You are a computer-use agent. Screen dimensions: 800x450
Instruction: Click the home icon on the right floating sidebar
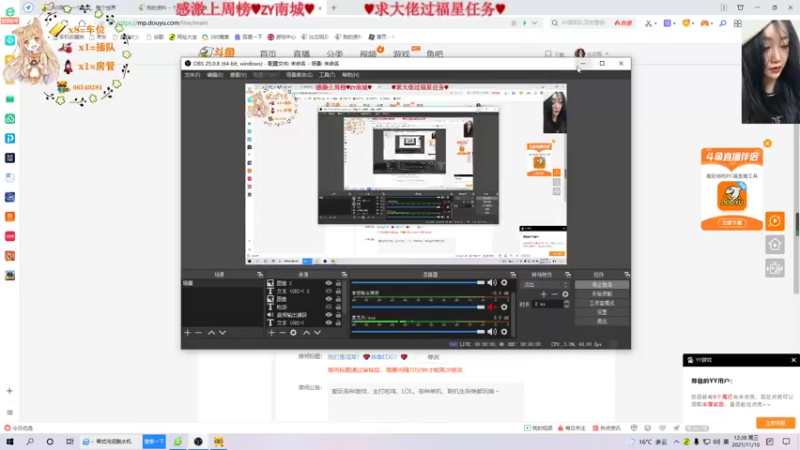click(x=774, y=245)
